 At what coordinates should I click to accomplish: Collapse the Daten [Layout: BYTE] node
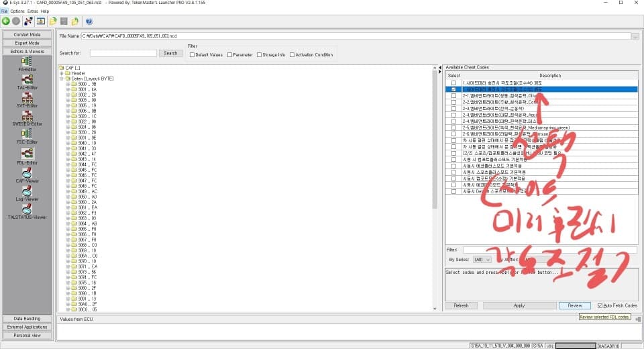click(x=62, y=79)
